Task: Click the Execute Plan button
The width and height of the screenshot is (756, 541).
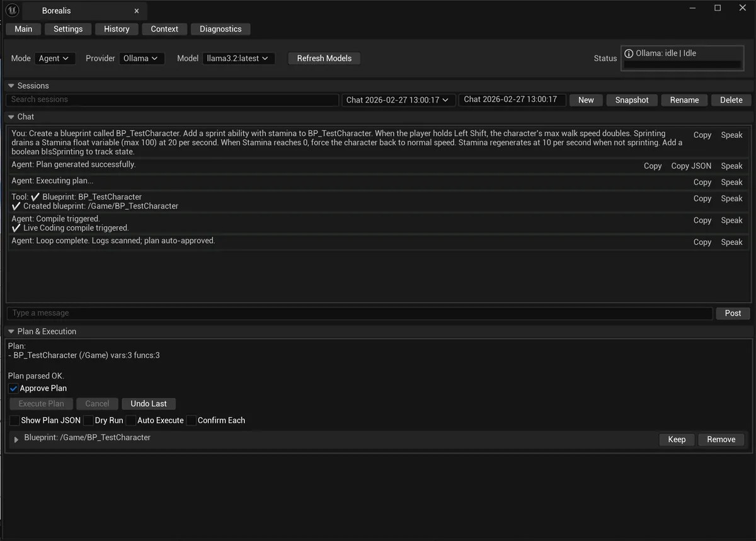Action: point(41,404)
